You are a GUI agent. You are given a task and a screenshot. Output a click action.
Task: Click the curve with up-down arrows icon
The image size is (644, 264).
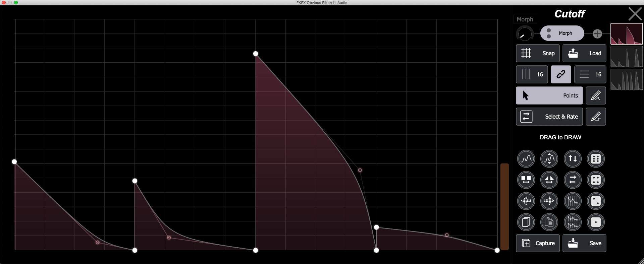point(549,159)
